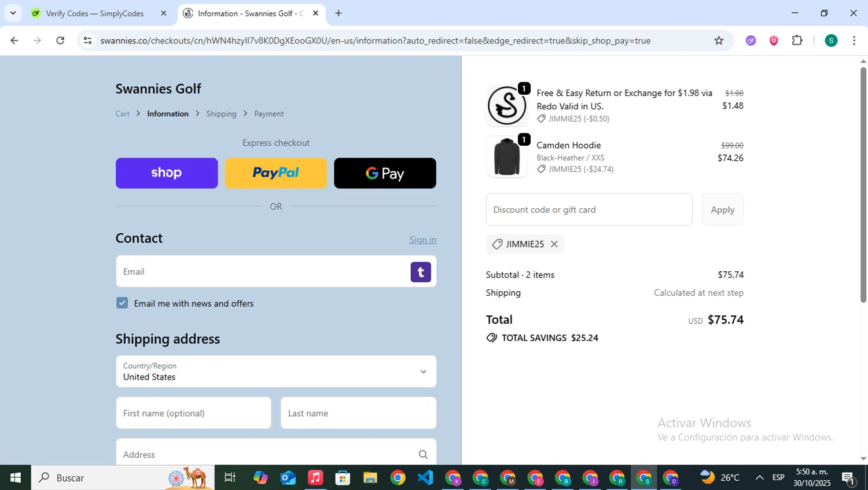Click the address bar URL
The height and width of the screenshot is (490, 868).
click(x=375, y=40)
